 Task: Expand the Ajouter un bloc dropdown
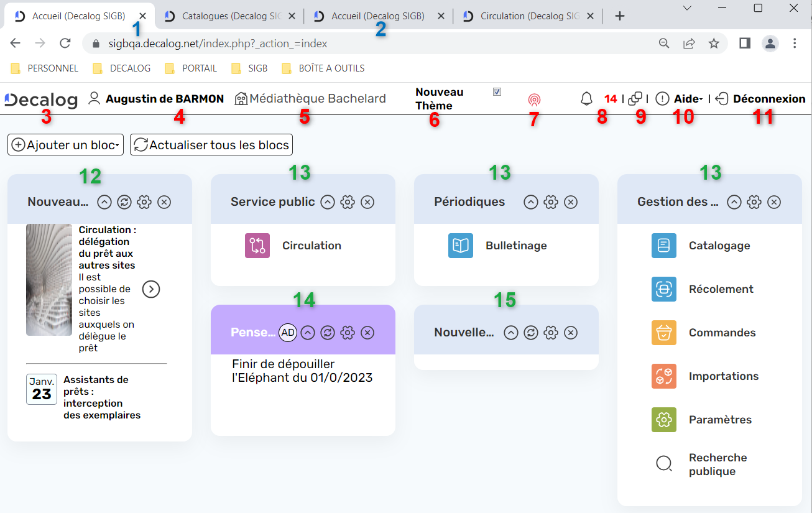click(66, 145)
